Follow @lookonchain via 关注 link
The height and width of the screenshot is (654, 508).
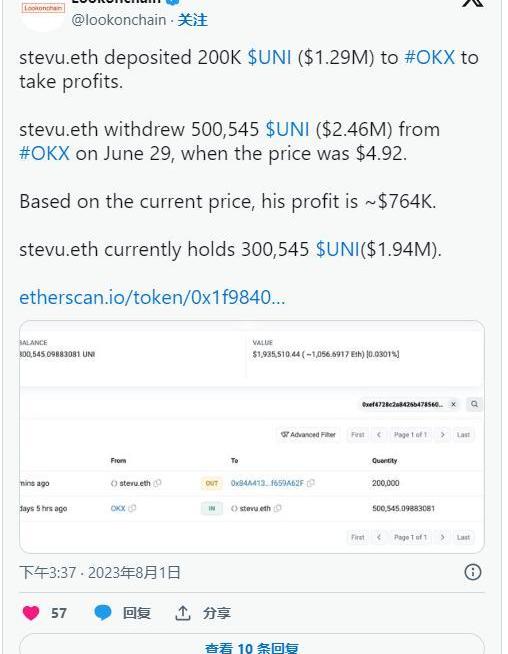[x=192, y=20]
